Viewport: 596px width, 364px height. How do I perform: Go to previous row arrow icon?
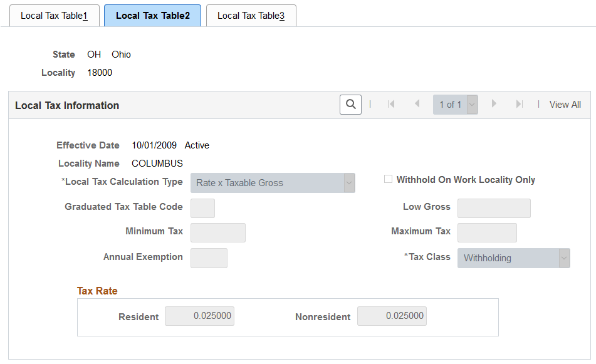coord(417,104)
